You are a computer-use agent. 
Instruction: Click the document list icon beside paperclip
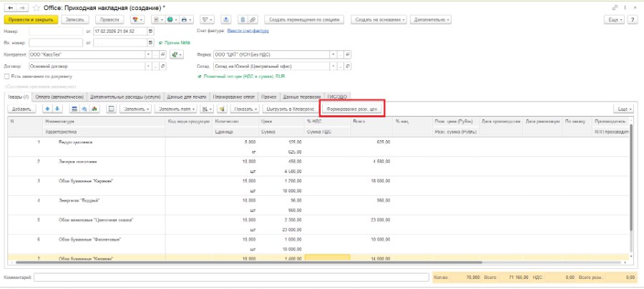243,19
